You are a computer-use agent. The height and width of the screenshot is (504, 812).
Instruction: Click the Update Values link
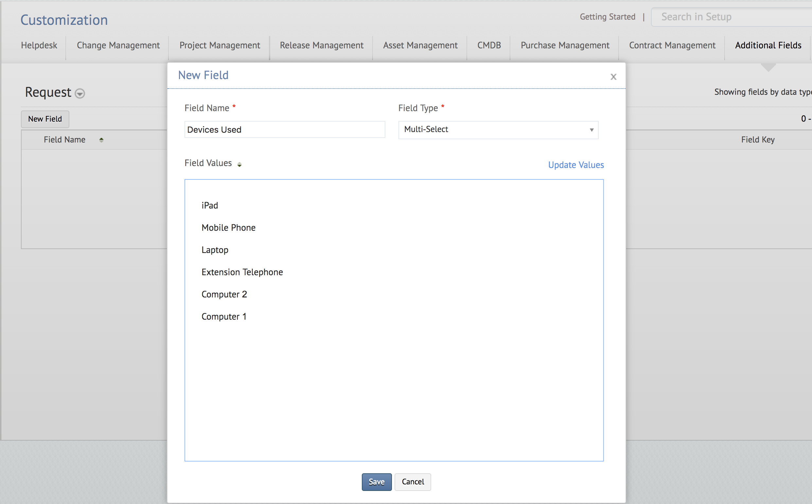[x=576, y=165]
